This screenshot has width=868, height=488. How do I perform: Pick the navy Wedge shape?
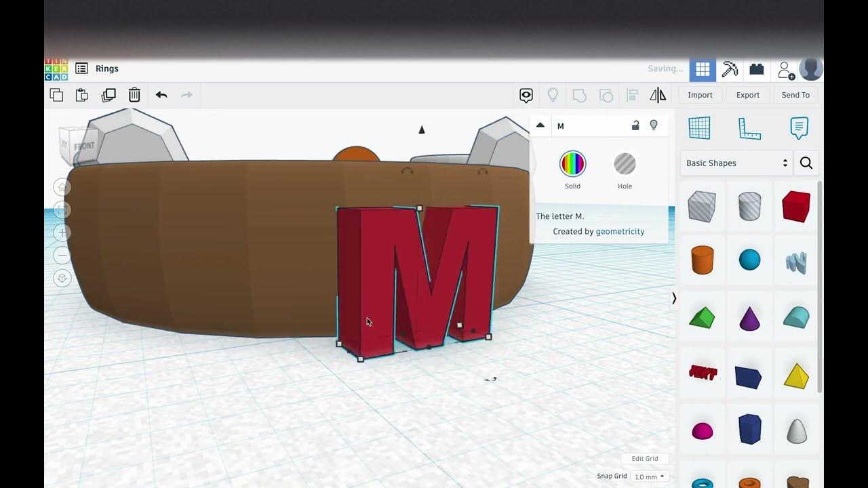749,377
